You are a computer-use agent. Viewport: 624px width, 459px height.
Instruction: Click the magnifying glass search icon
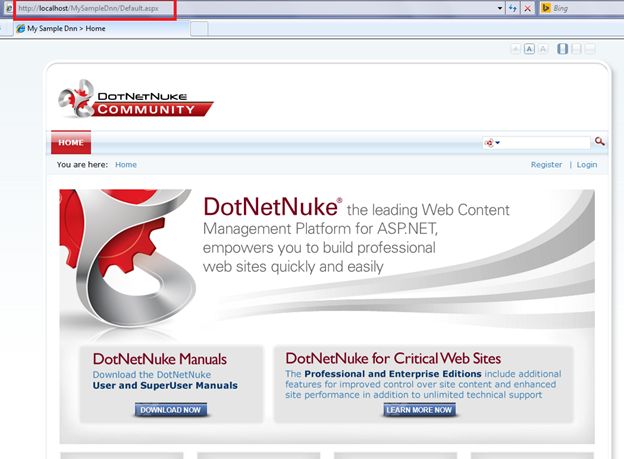tap(600, 141)
